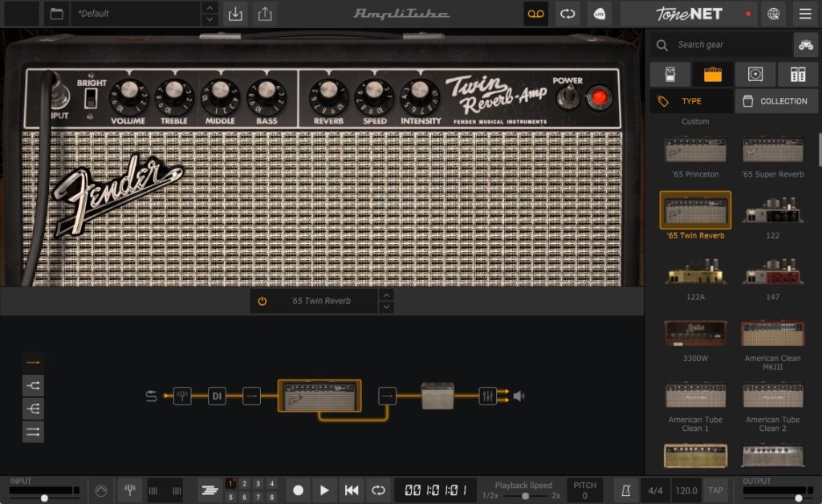Screen dimensions: 822x504
Task: Switch to Live mode icon
Action: [x=599, y=14]
